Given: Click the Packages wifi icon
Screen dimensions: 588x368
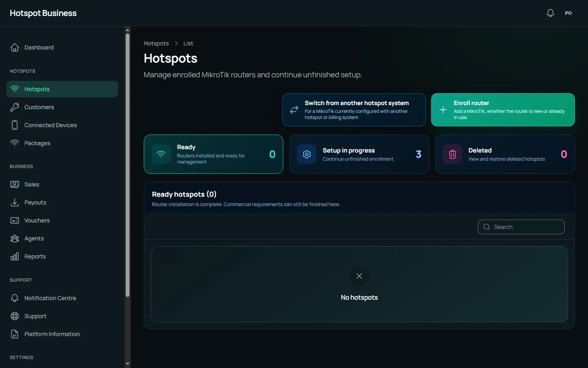Looking at the screenshot, I should [15, 143].
